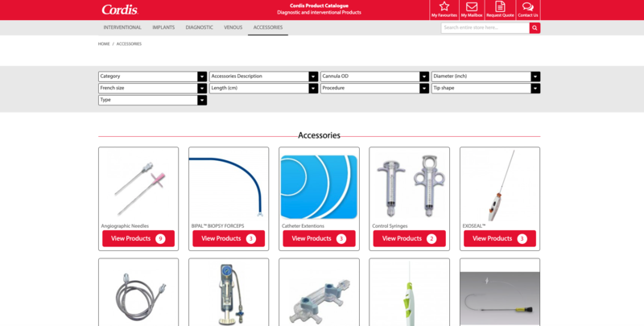Click the Catheter Extentions label
Viewport: 644px width, 326px height.
tap(303, 226)
